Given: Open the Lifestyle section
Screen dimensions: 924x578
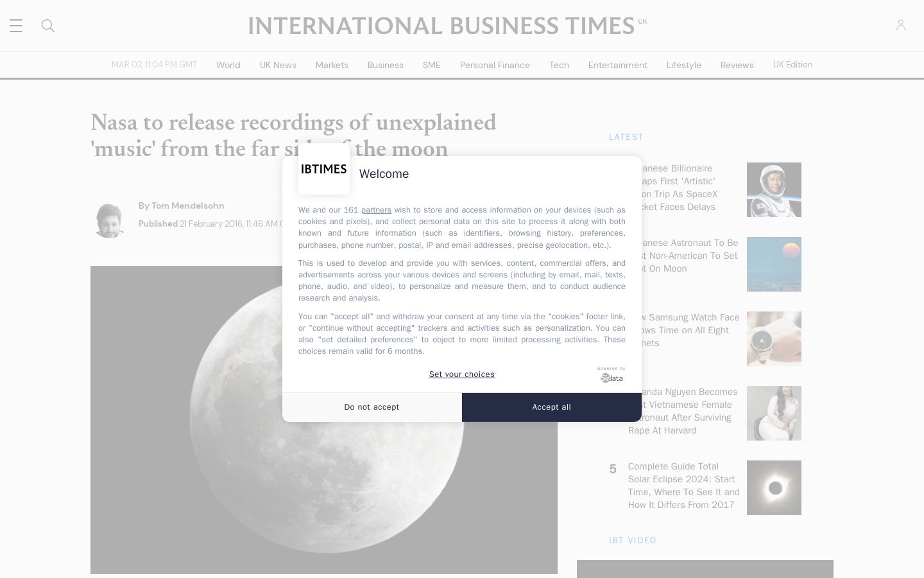Looking at the screenshot, I should (684, 65).
